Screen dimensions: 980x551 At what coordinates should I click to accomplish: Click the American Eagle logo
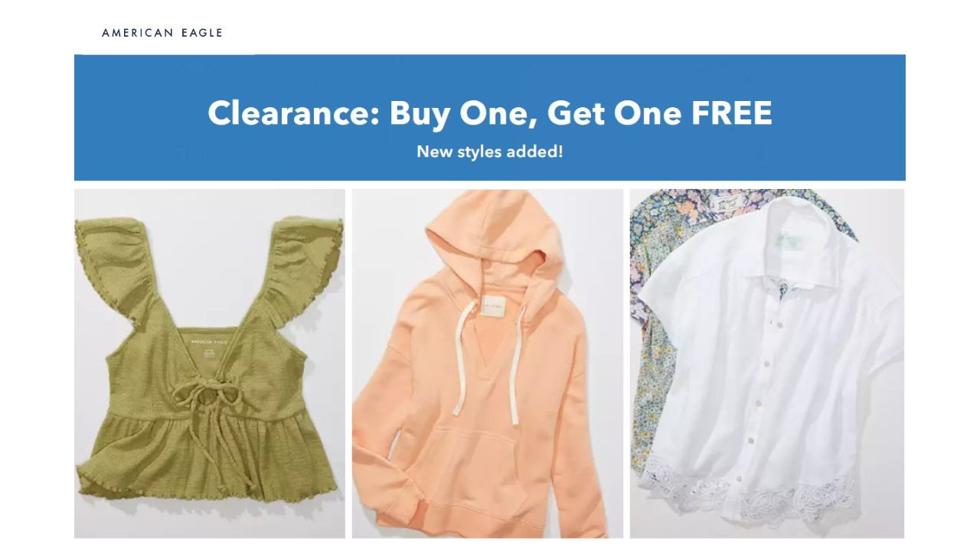pyautogui.click(x=162, y=33)
